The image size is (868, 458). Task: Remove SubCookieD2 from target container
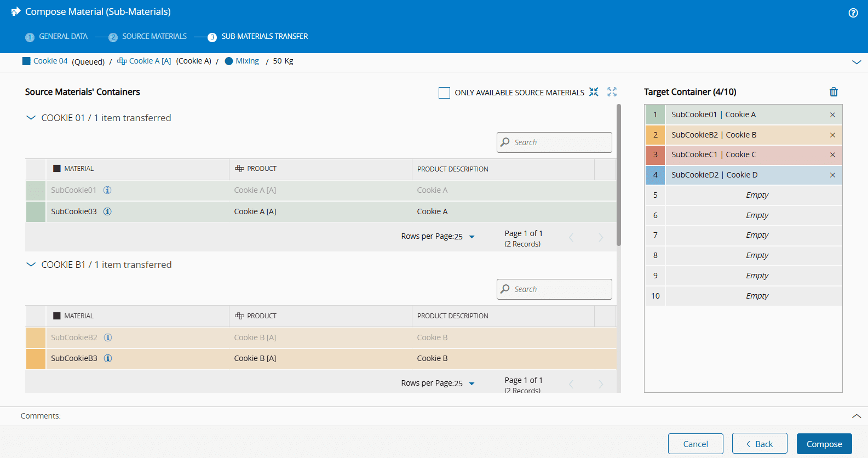832,175
